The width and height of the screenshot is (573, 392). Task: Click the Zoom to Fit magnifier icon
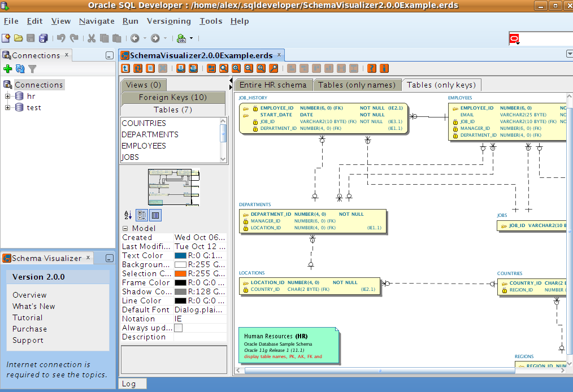pyautogui.click(x=224, y=68)
